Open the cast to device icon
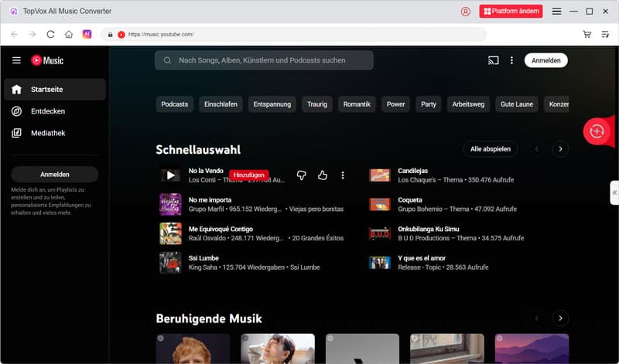Image resolution: width=619 pixels, height=364 pixels. (493, 60)
